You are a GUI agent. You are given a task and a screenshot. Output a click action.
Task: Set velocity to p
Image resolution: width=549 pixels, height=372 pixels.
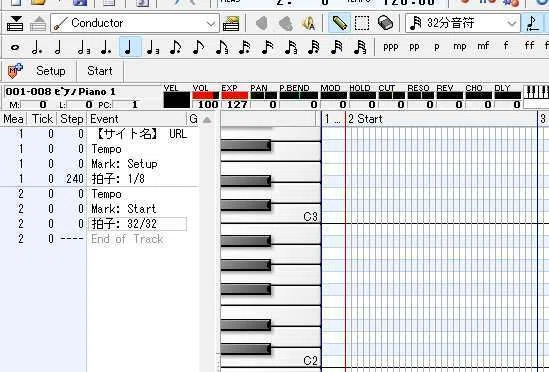(x=437, y=47)
